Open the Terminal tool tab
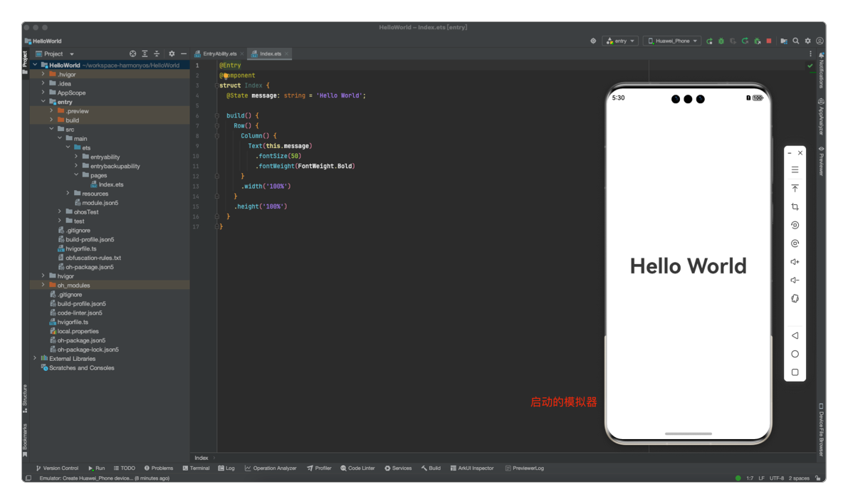848x504 pixels. coord(196,468)
